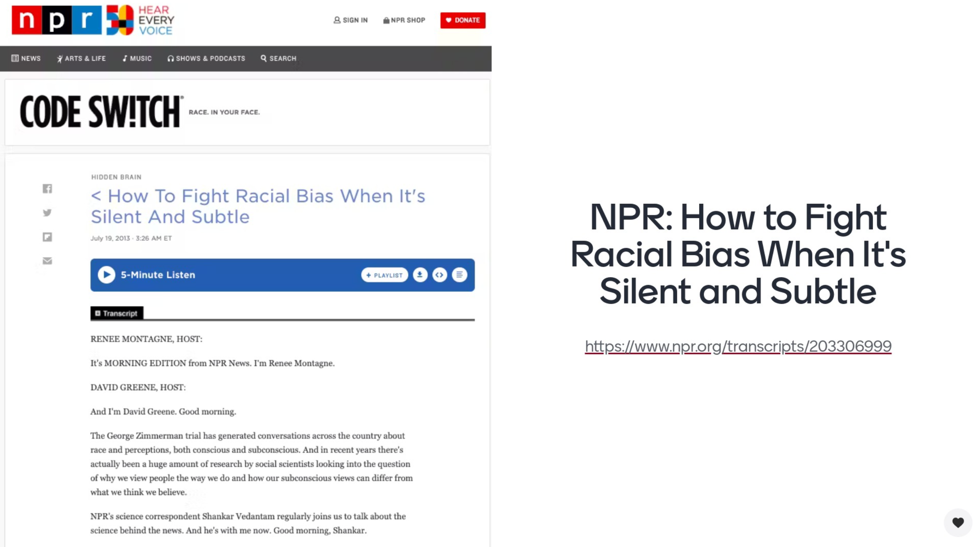Select the Transcript tab
This screenshot has width=980, height=547.
pos(117,313)
